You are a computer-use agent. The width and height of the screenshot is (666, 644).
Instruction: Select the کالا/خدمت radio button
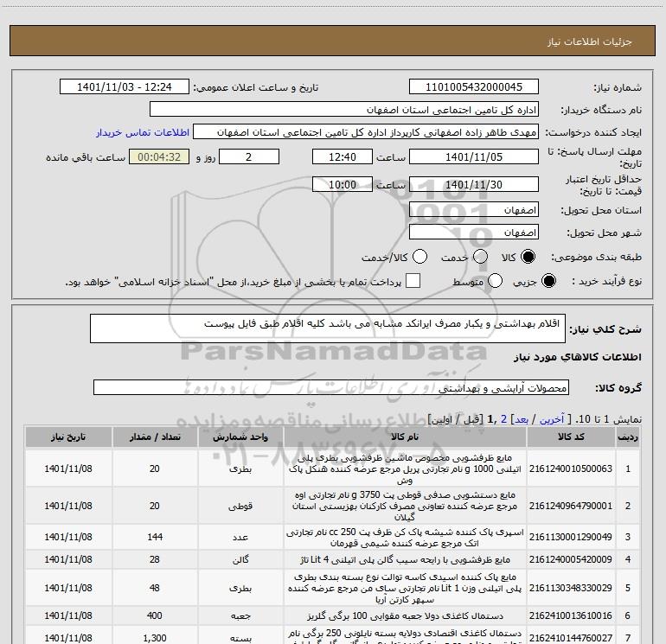419,257
